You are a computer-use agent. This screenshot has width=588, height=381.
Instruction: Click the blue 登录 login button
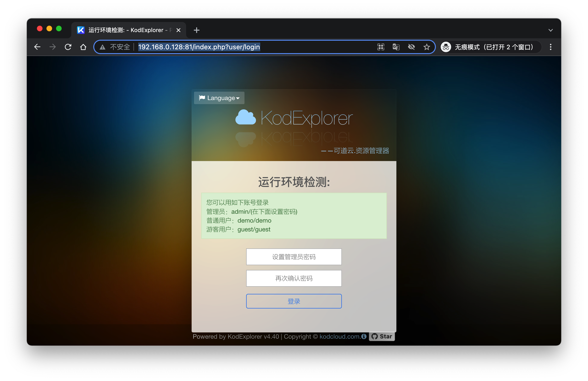(294, 301)
